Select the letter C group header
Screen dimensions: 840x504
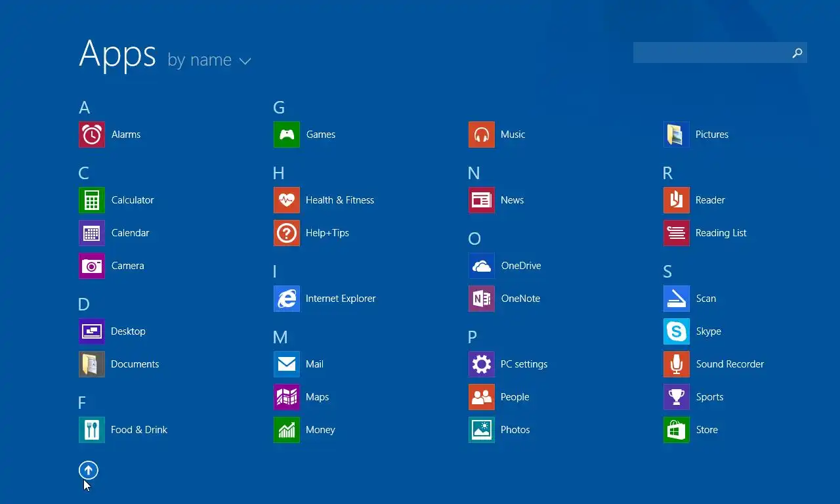(x=83, y=173)
